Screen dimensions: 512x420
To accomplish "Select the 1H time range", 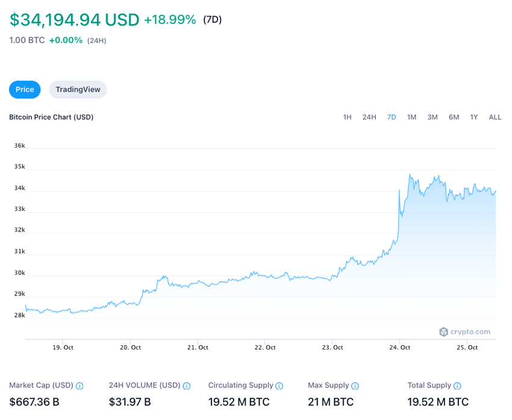I will [x=347, y=117].
